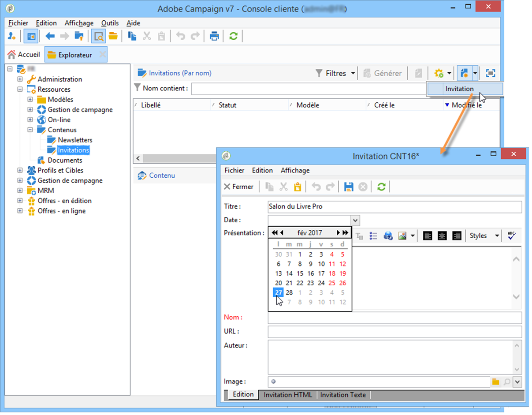
Task: Click paste icon in Invitation window toolbar
Action: (x=298, y=187)
